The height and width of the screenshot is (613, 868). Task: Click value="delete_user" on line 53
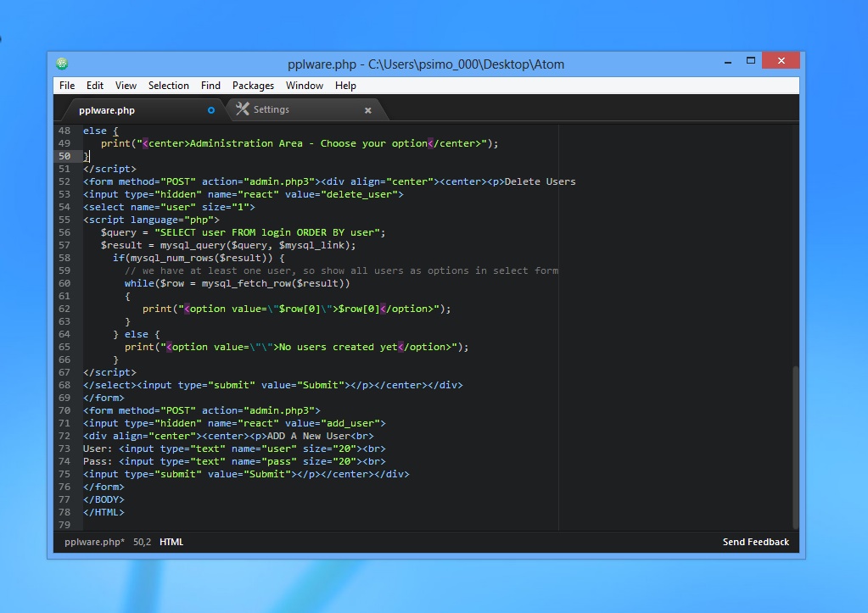pyautogui.click(x=342, y=194)
